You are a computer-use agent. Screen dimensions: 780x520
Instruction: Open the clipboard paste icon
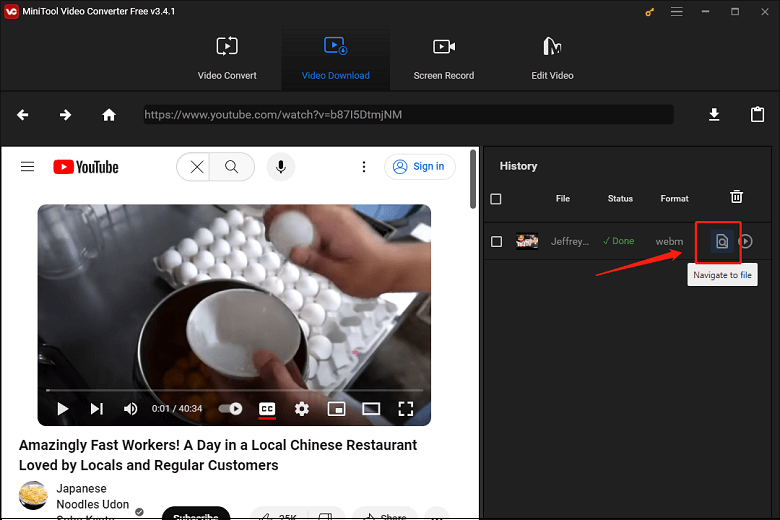tap(757, 115)
